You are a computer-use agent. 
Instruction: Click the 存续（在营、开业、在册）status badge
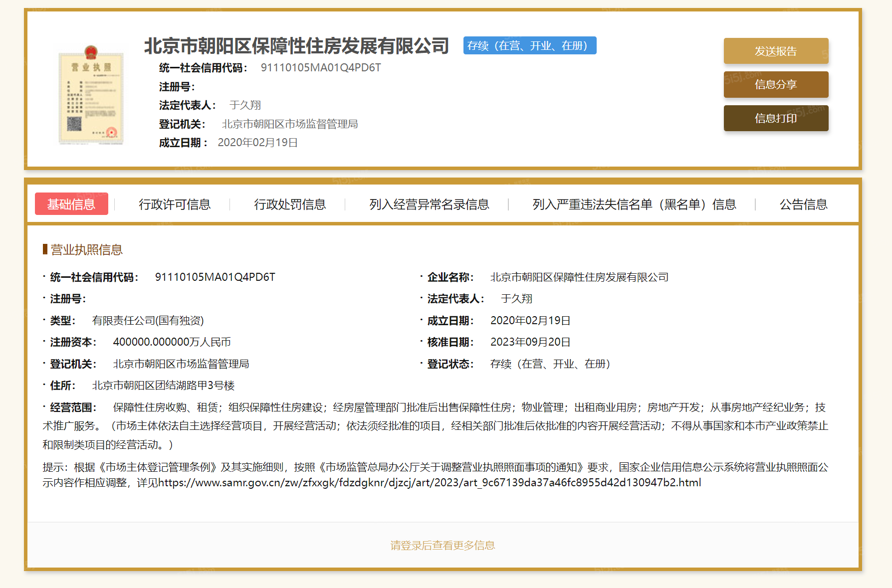click(x=530, y=45)
